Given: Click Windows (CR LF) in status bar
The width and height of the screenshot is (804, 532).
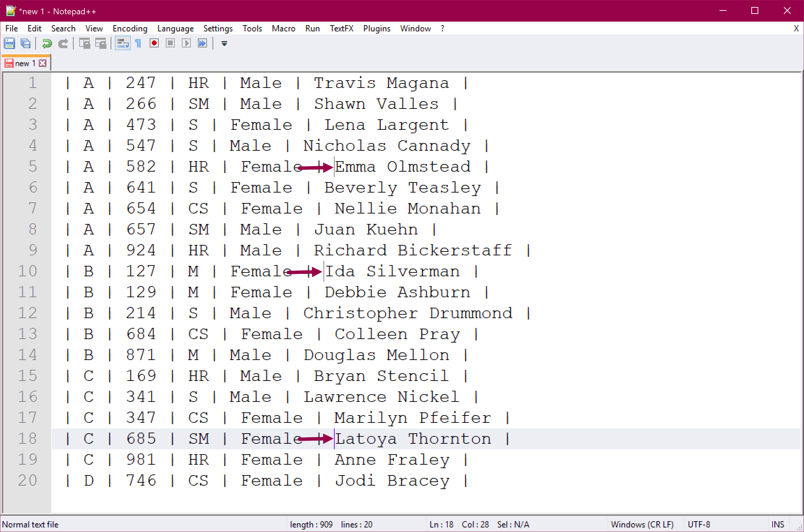Looking at the screenshot, I should (642, 524).
